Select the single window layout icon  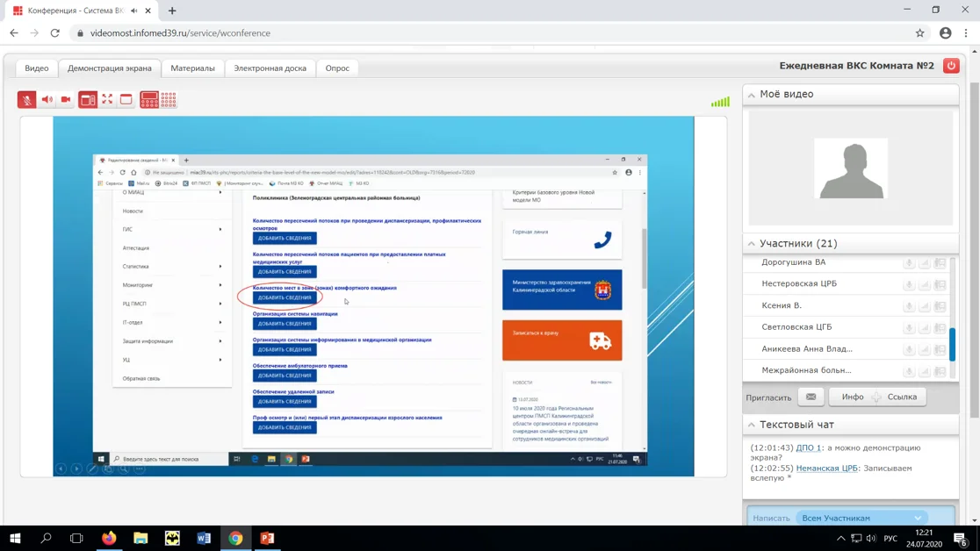[x=126, y=100]
